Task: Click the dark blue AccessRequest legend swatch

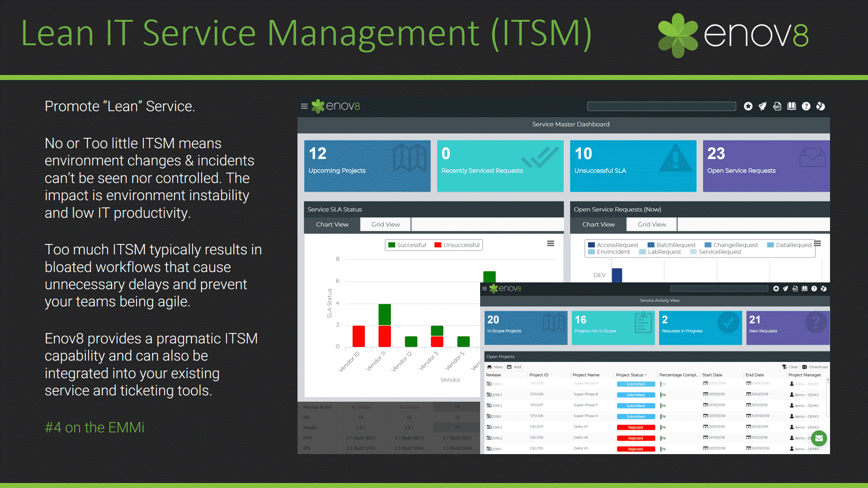Action: (x=591, y=245)
